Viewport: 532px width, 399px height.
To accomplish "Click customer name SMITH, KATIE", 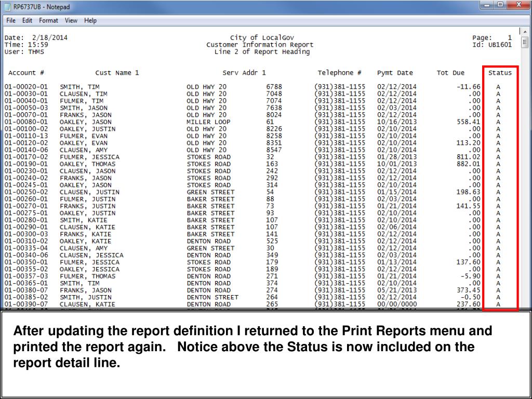I will (x=84, y=220).
